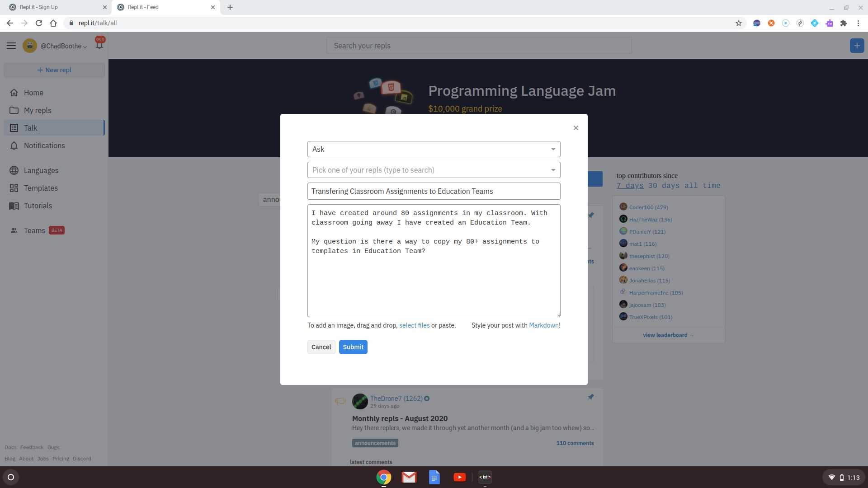Click the New repl button
This screenshot has height=488, width=868.
click(x=54, y=70)
